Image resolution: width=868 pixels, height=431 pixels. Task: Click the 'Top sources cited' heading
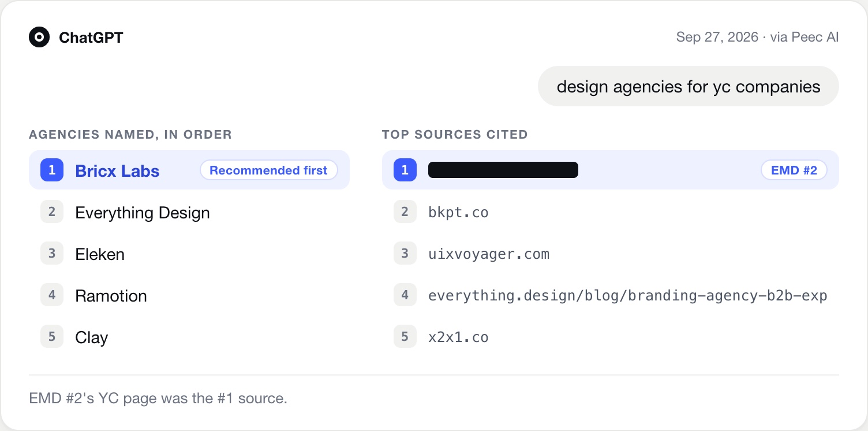[455, 135]
